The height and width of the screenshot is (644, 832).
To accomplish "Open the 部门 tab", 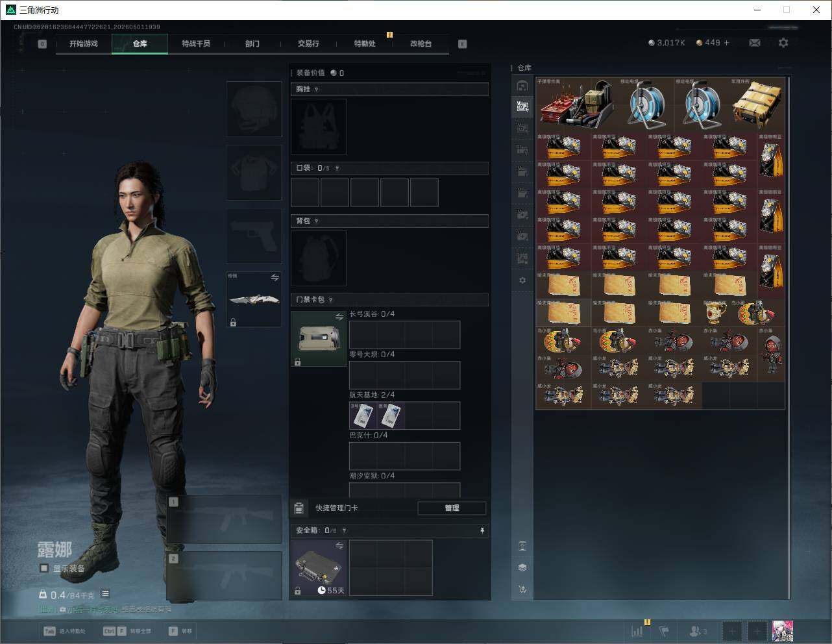I will click(252, 43).
